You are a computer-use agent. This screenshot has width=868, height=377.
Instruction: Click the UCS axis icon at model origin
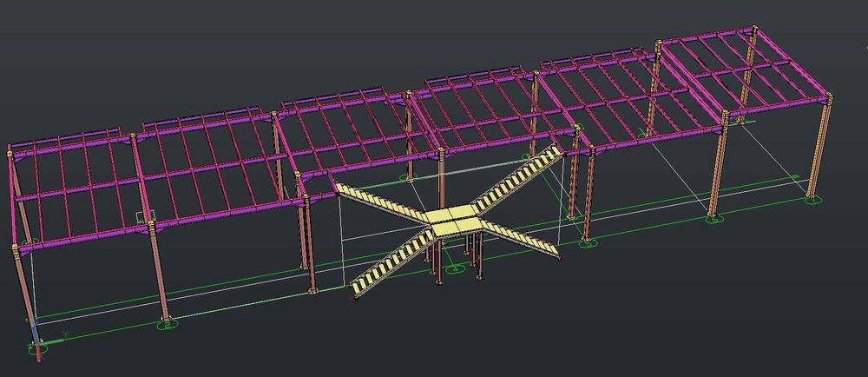click(37, 344)
